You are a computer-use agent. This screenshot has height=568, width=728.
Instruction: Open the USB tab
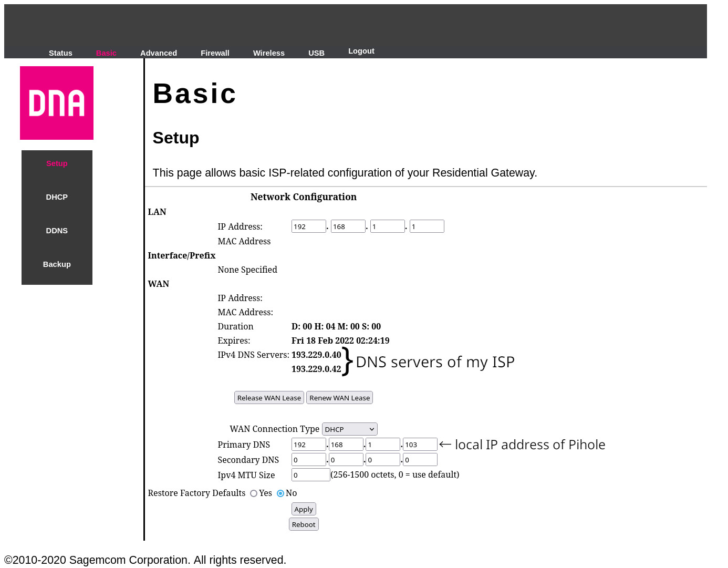click(x=316, y=53)
